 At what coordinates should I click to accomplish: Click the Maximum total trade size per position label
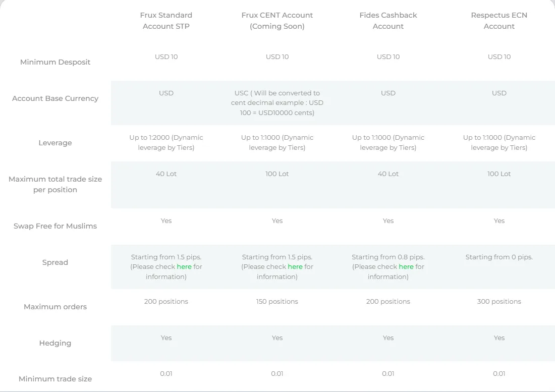55,184
